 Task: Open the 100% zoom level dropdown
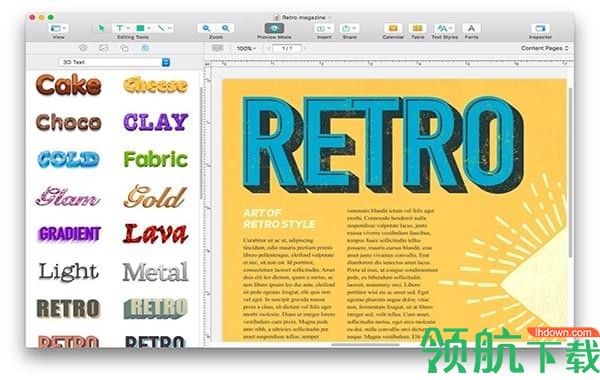[246, 49]
